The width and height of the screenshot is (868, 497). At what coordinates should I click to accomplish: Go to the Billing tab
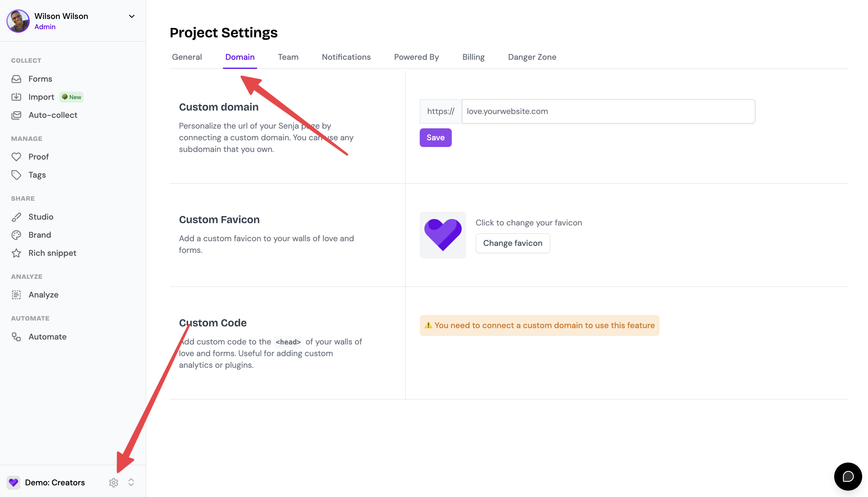473,57
